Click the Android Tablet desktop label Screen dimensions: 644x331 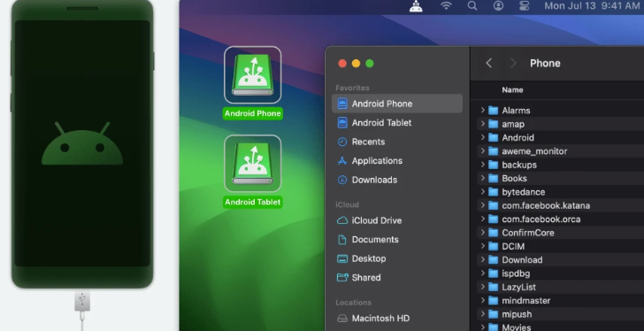tap(253, 202)
